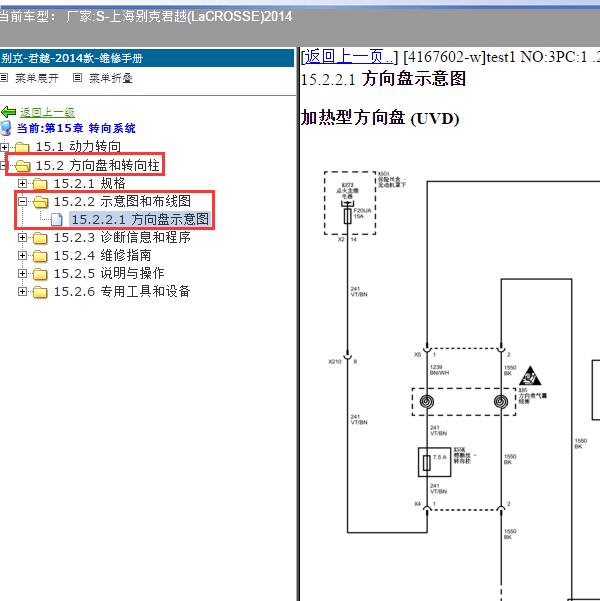Select tree item 15.2.3 诊断信息和程序
The width and height of the screenshot is (600, 601).
(122, 237)
